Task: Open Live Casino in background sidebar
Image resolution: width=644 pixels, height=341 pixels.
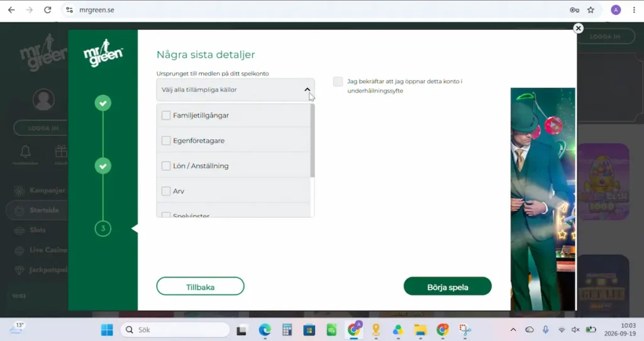Action: coord(41,250)
